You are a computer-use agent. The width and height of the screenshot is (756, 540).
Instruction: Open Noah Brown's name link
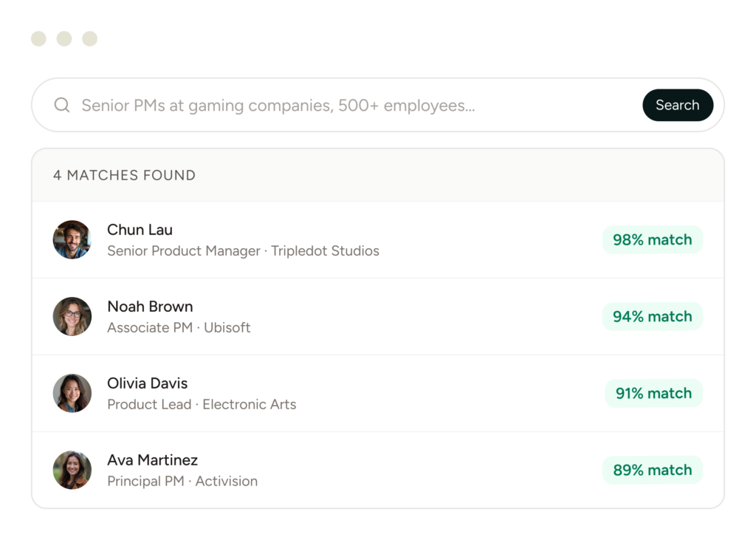150,307
